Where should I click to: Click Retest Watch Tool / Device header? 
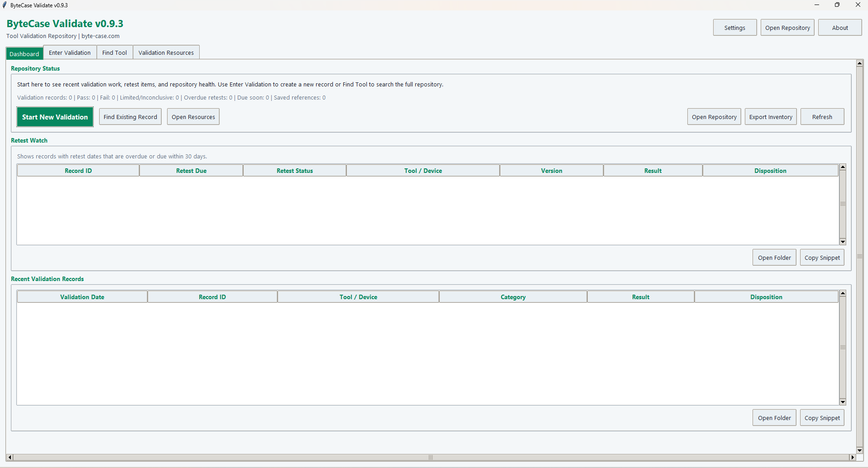click(423, 171)
